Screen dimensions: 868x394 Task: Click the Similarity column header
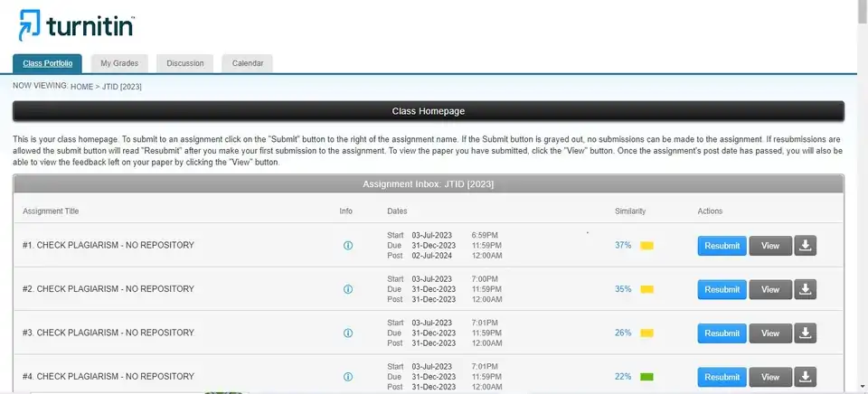pyautogui.click(x=630, y=211)
